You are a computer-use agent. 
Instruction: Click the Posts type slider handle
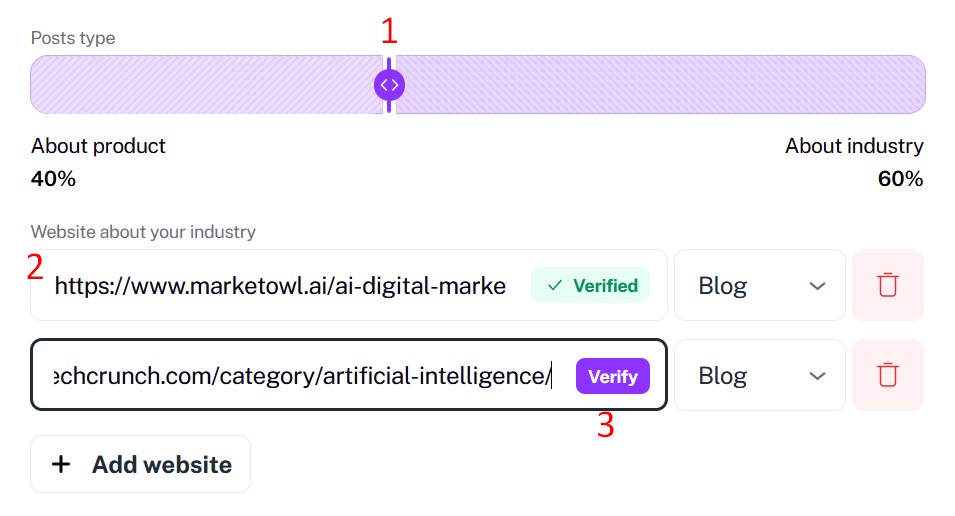tap(389, 85)
